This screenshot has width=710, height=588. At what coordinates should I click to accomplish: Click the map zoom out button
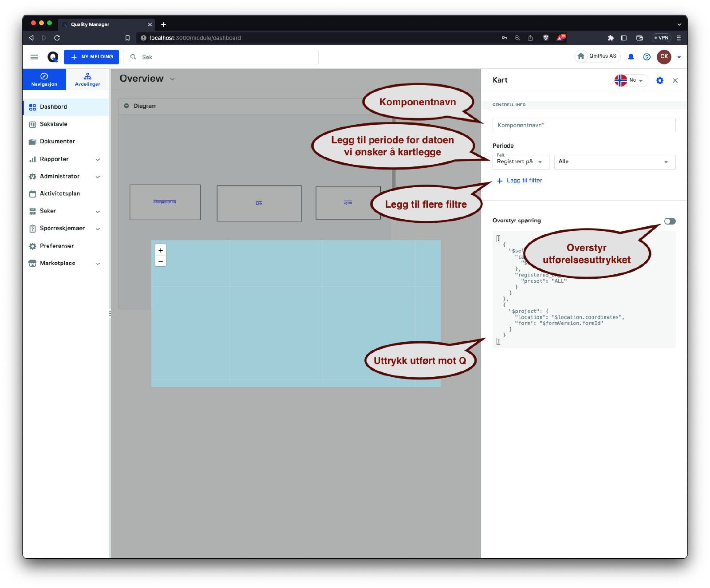(x=161, y=262)
